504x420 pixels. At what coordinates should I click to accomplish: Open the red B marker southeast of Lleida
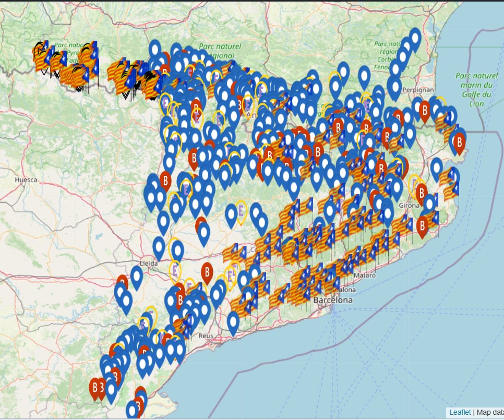click(x=208, y=272)
